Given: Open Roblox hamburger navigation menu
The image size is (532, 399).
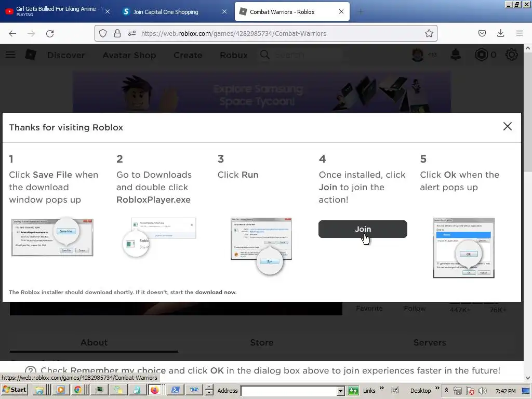Looking at the screenshot, I should 10,55.
